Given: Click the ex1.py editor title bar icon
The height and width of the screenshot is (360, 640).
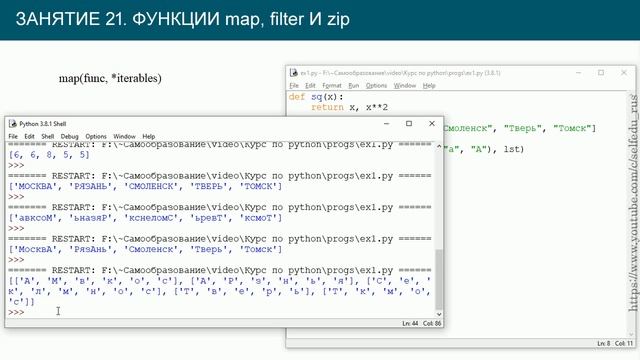Looking at the screenshot, I should (x=293, y=73).
